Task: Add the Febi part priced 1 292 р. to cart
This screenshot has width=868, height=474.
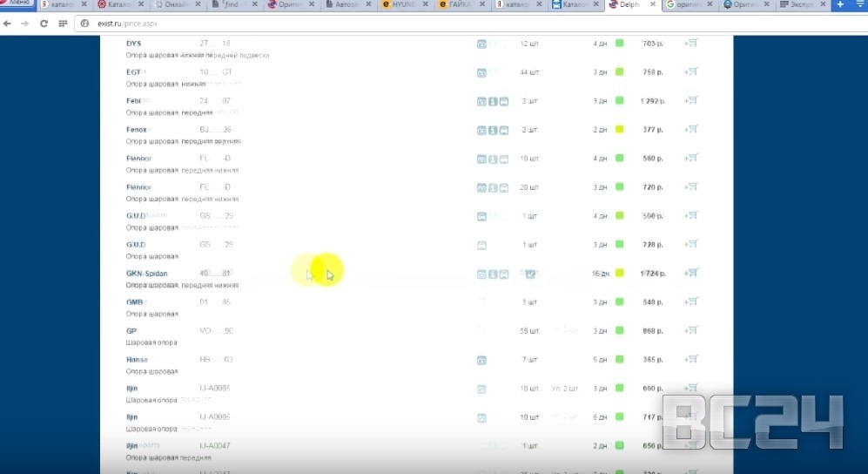Action: [692, 100]
